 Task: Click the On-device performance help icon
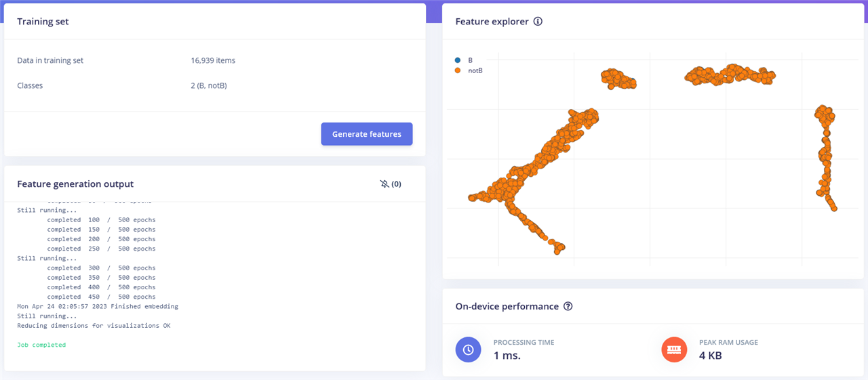(x=568, y=306)
